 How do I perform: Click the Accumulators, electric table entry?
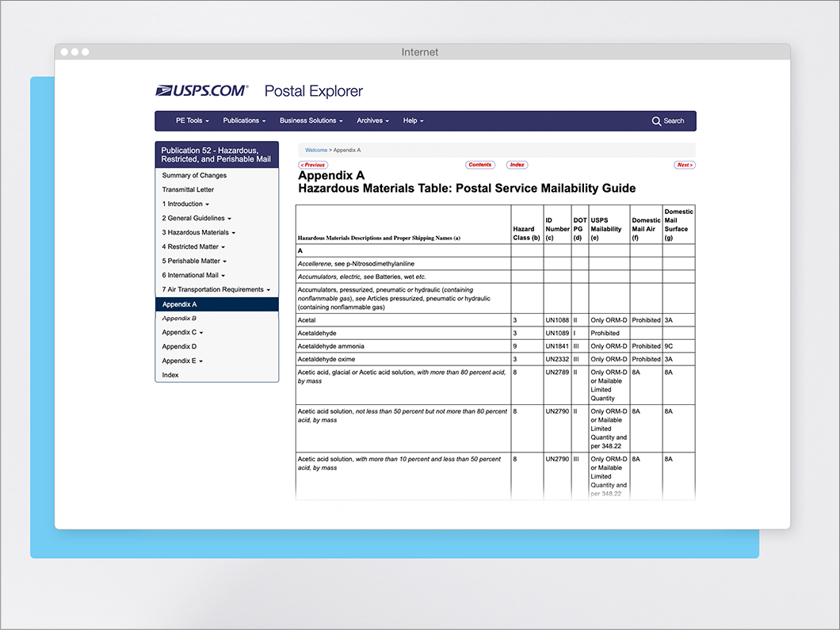coord(361,277)
